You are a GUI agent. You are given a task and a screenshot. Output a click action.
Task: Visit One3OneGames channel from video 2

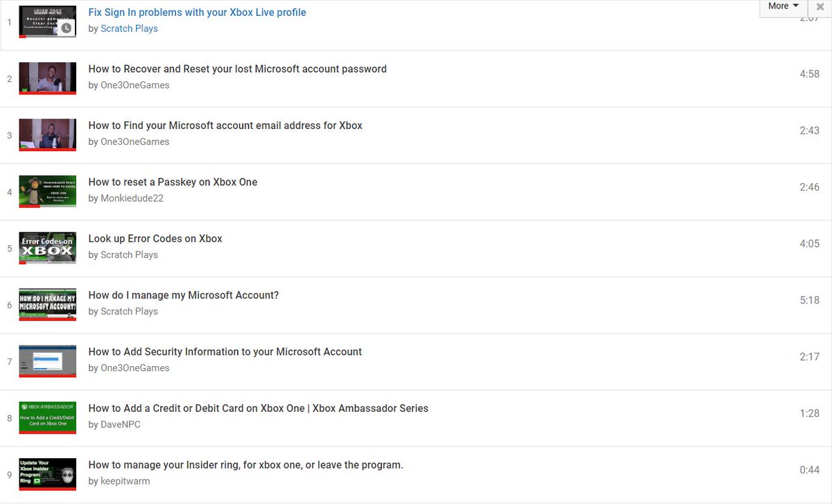(135, 85)
